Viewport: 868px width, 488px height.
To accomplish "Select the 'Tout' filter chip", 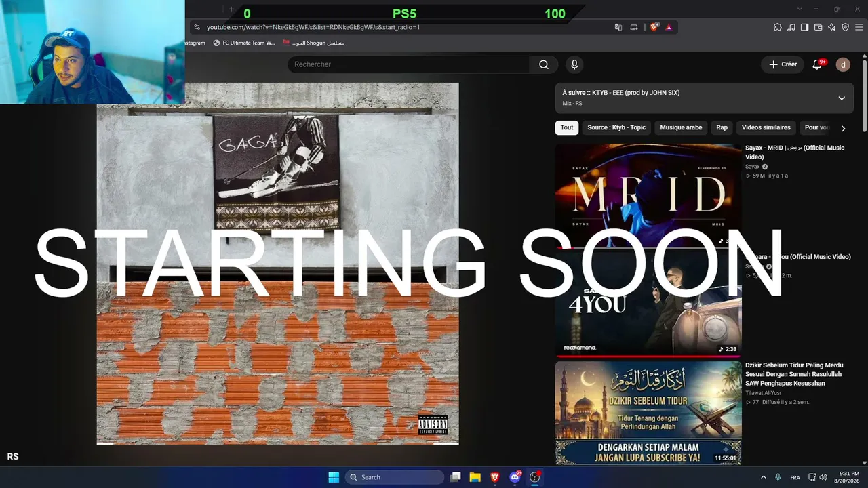I will 567,127.
